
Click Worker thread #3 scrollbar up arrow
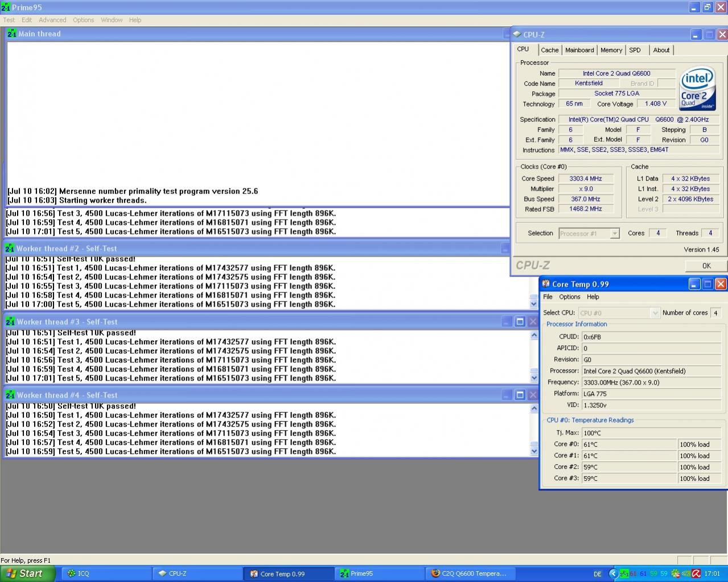coord(533,335)
